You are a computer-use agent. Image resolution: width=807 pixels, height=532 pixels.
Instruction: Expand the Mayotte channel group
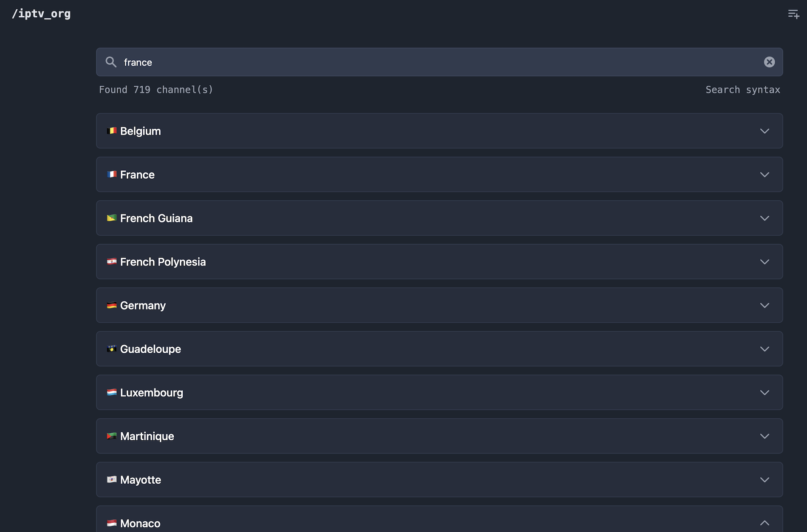tap(765, 479)
